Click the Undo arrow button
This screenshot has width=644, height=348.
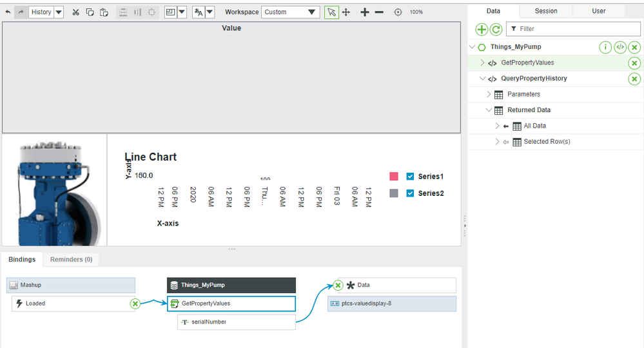(8, 12)
